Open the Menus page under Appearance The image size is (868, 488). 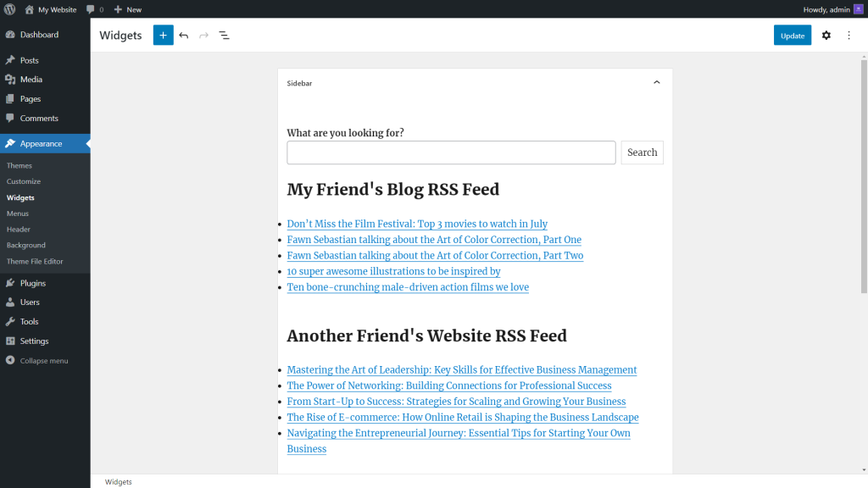(x=19, y=213)
